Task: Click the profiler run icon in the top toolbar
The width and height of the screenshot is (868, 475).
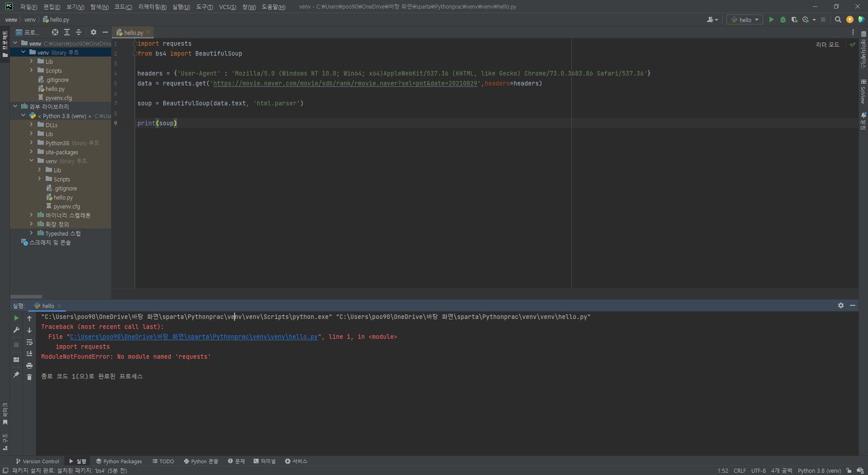Action: pyautogui.click(x=805, y=19)
